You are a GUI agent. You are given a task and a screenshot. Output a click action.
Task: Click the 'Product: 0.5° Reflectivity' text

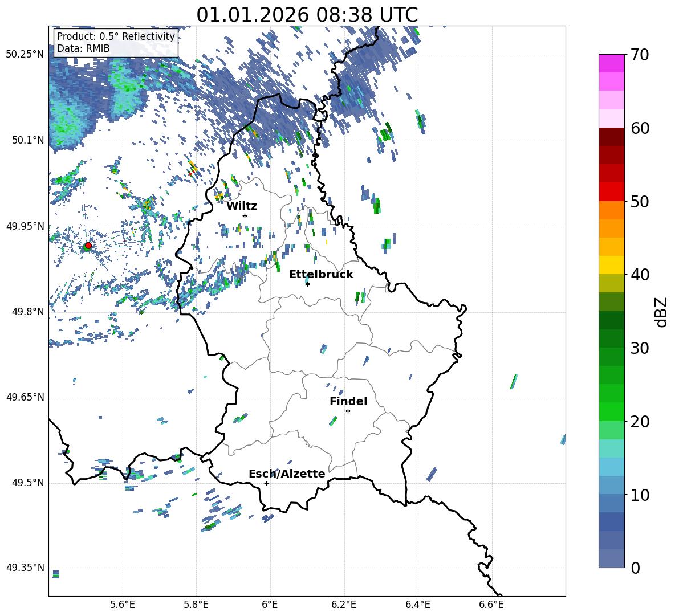pos(116,36)
